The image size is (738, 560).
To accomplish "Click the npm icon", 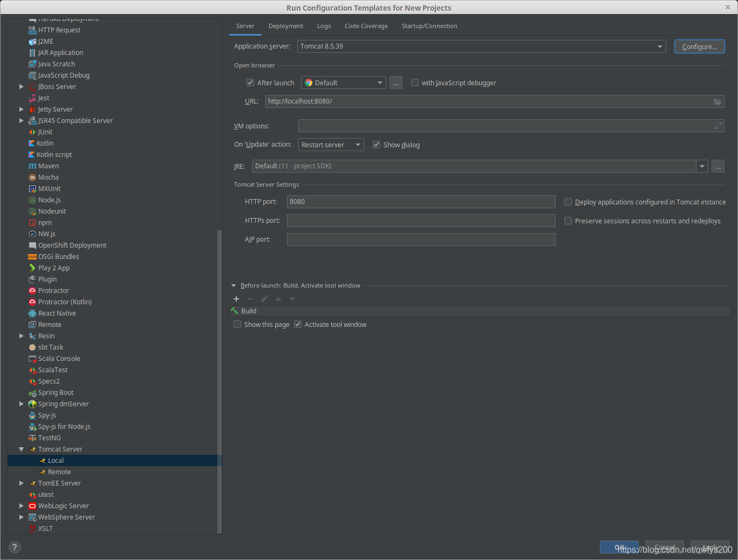I will click(x=32, y=223).
